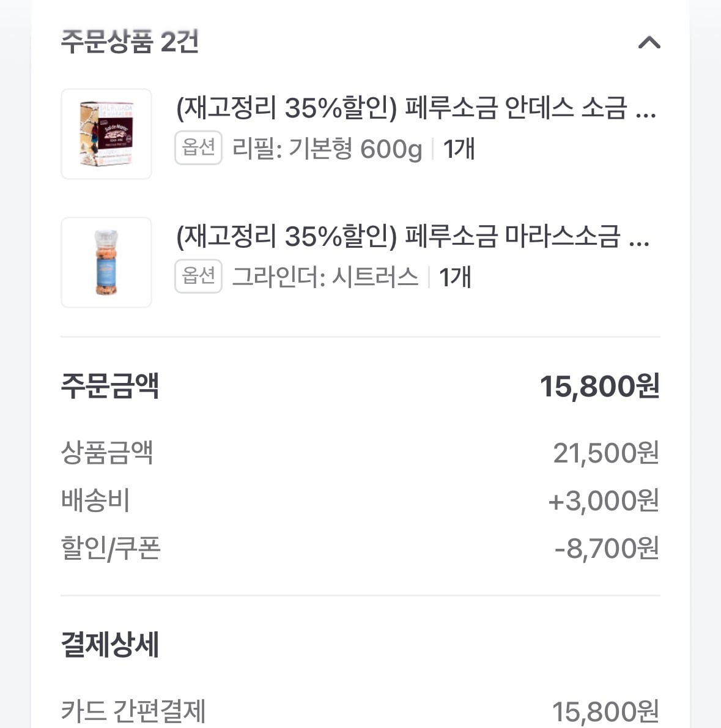Viewport: 721px width, 728px height.
Task: Tap the -8,700원 discount amount
Action: pyautogui.click(x=607, y=548)
